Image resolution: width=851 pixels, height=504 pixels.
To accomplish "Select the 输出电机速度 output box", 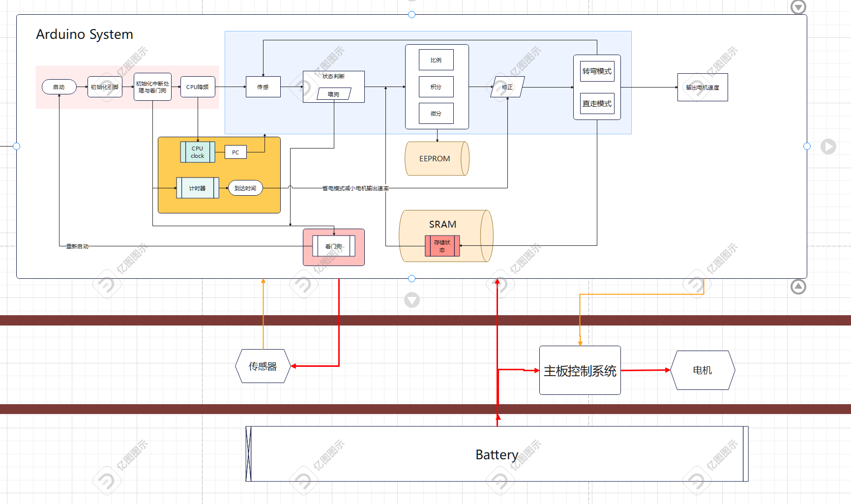I will pyautogui.click(x=703, y=88).
